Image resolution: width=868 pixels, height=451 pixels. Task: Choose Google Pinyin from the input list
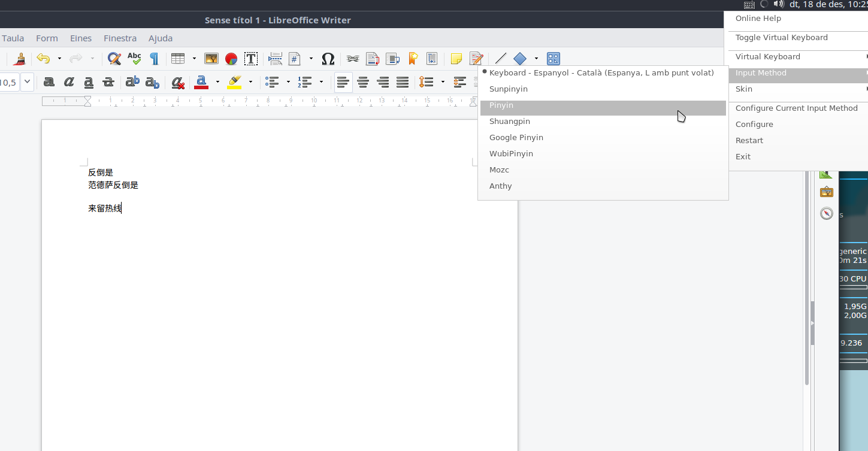(x=516, y=138)
